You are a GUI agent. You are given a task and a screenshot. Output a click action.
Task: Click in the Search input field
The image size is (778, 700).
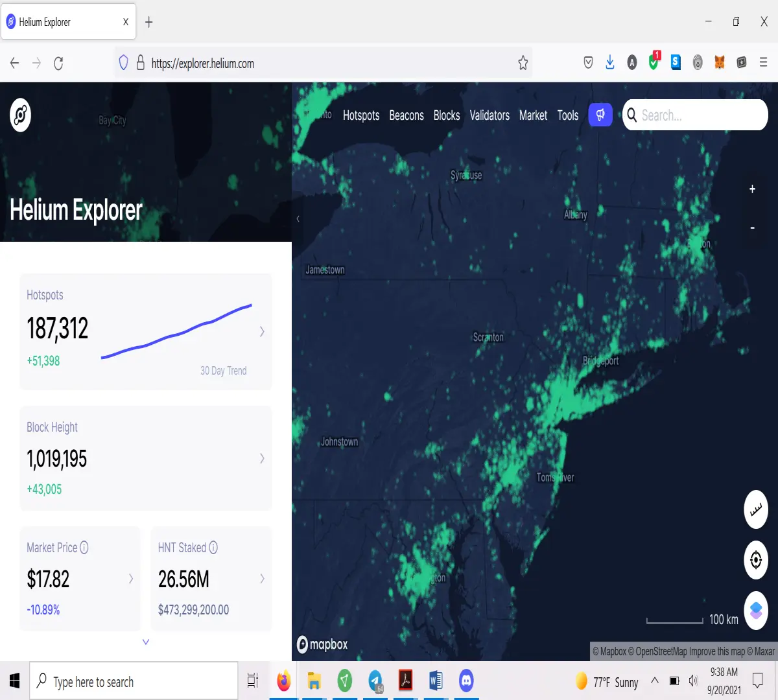695,115
